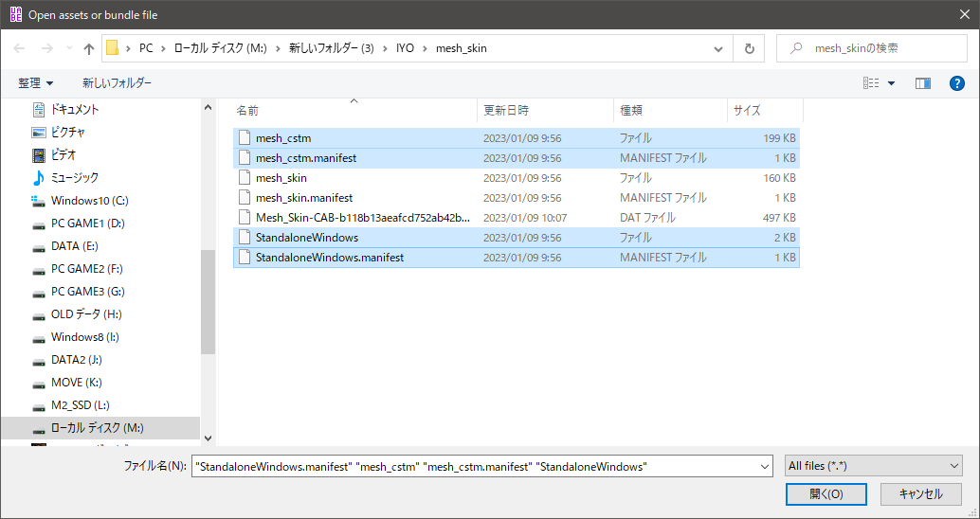The image size is (980, 519).
Task: Change the file view layout icon
Action: (871, 83)
